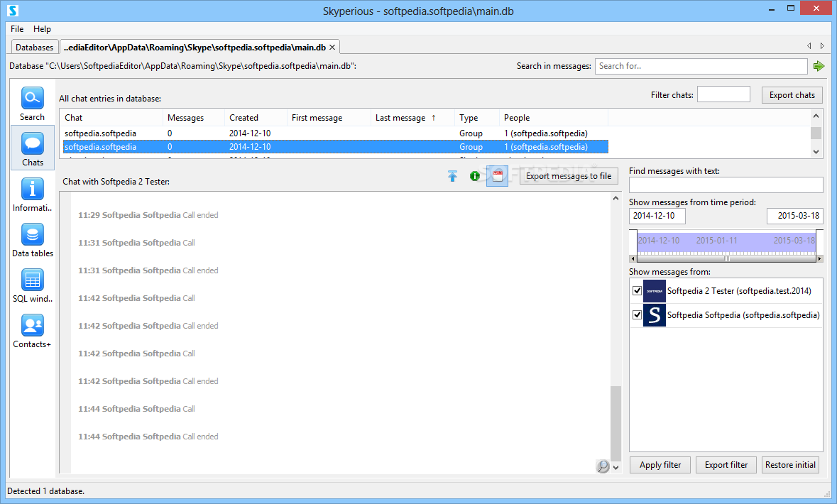Click Apply filter button
This screenshot has height=504, width=837.
[660, 465]
